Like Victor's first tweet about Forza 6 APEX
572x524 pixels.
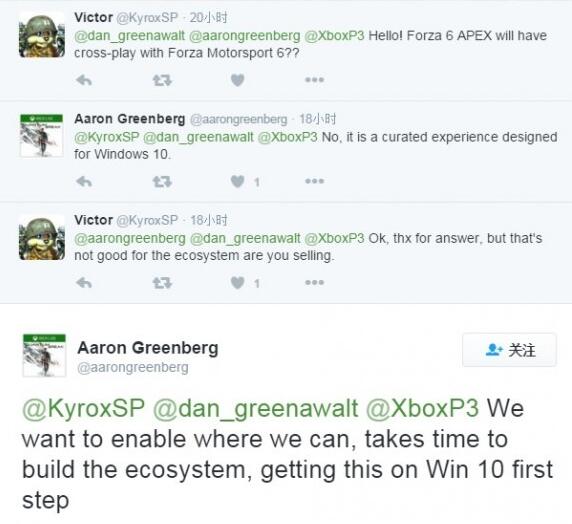coord(237,80)
